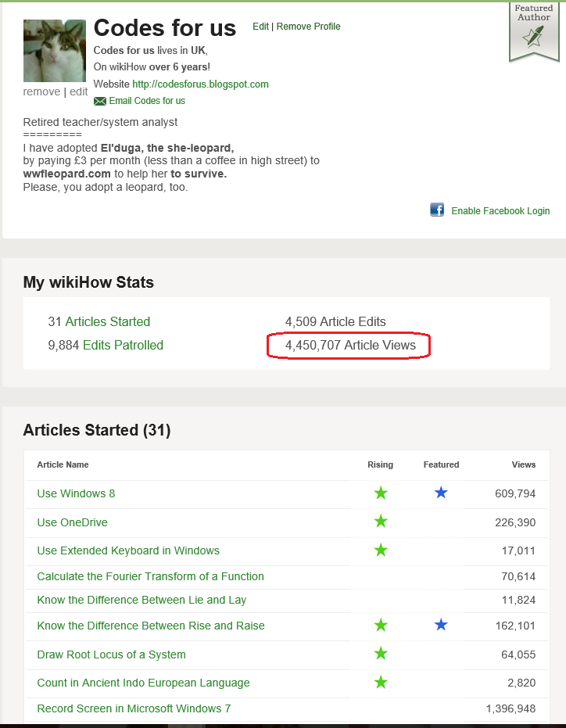Open Record Screen in Microsoft Windows 7
Screen dimensions: 566x728
coord(134,708)
